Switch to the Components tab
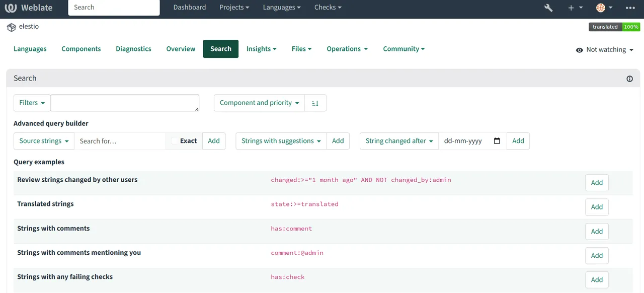Image resolution: width=644 pixels, height=293 pixels. [81, 49]
